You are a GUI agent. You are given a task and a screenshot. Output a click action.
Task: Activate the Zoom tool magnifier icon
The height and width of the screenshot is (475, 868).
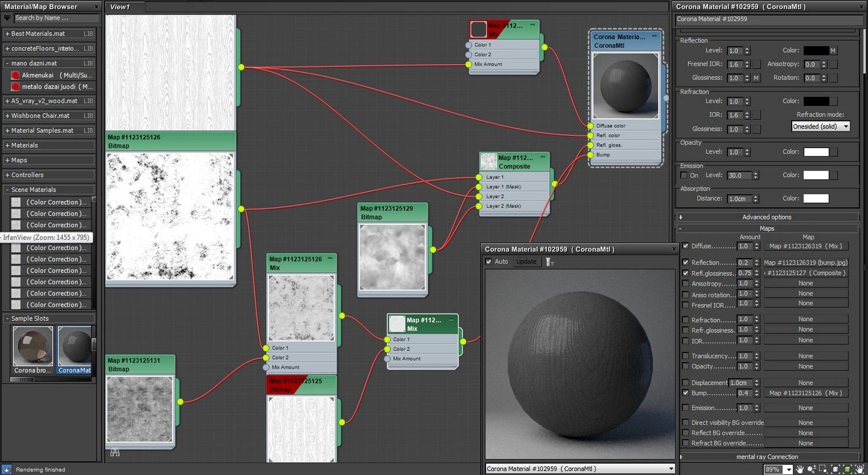812,469
